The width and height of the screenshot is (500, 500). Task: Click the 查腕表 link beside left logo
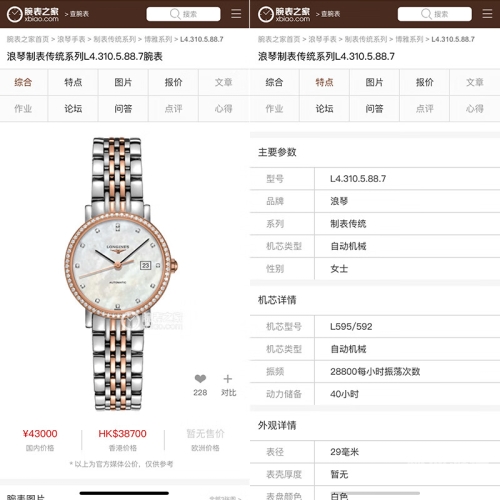click(79, 14)
